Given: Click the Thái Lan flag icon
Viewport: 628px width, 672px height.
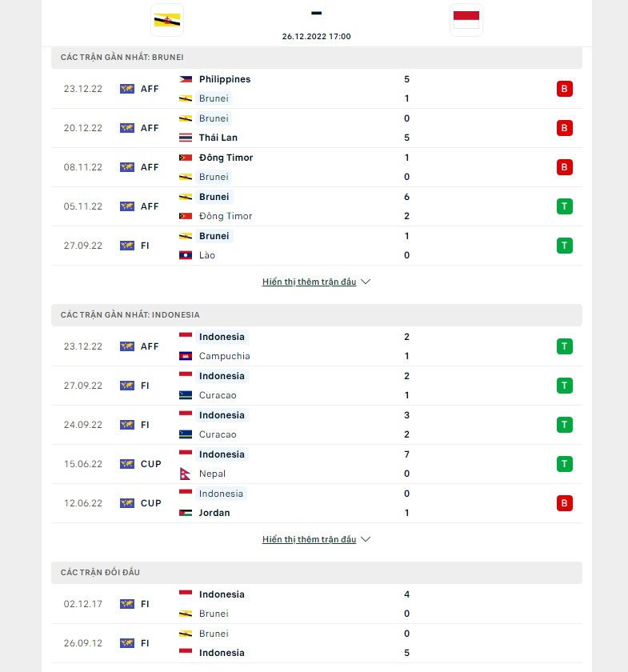Looking at the screenshot, I should click(x=186, y=138).
